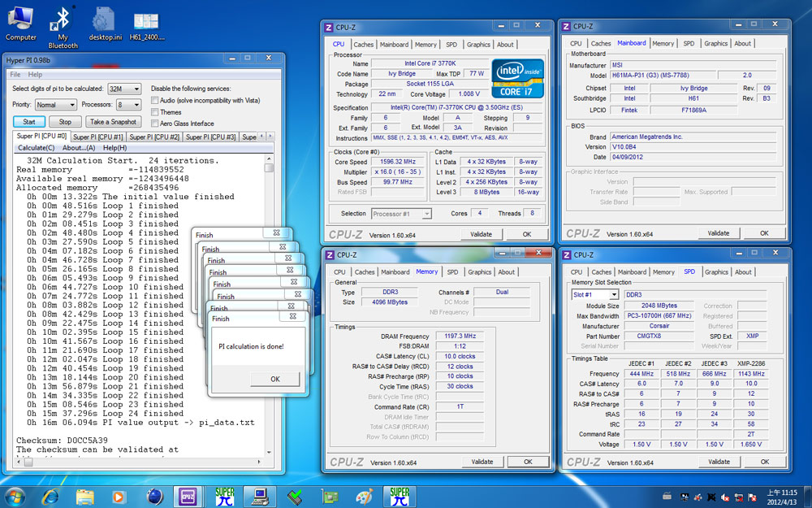The width and height of the screenshot is (812, 508).
Task: Click the CPU-Z taskbar icon
Action: coord(188,494)
